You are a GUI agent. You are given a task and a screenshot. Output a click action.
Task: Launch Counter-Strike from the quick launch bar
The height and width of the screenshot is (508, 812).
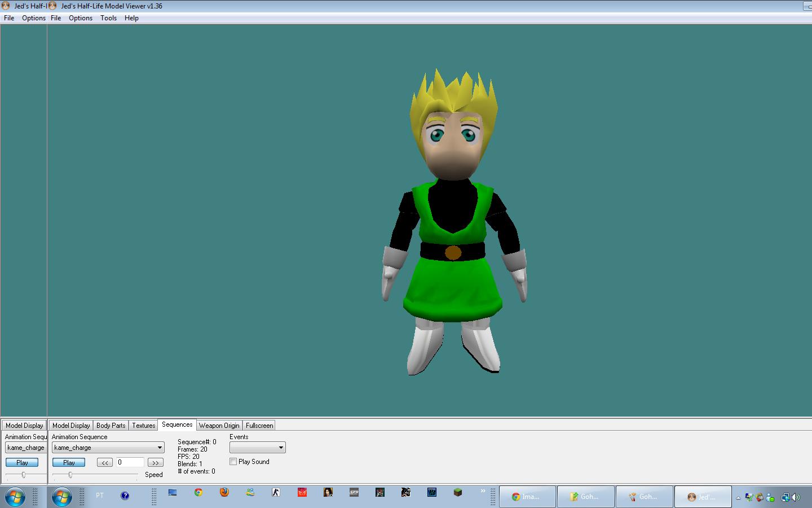276,492
